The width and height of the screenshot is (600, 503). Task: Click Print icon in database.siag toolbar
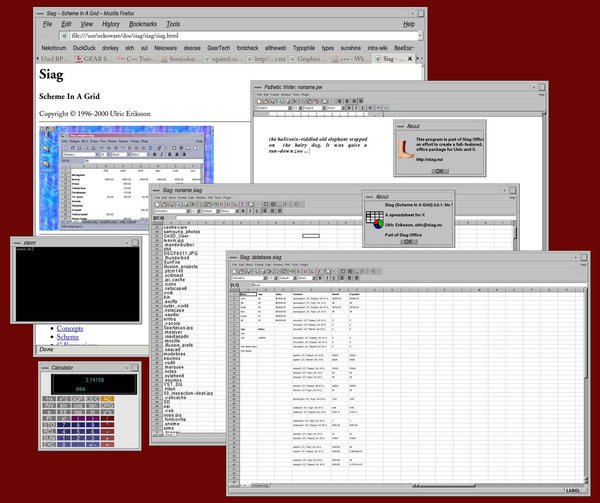click(x=263, y=271)
